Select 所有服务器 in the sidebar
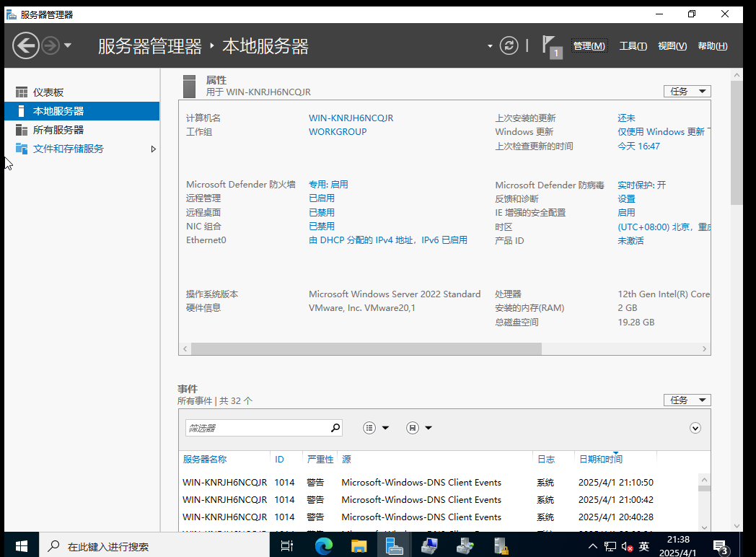The width and height of the screenshot is (756, 557). [x=82, y=130]
